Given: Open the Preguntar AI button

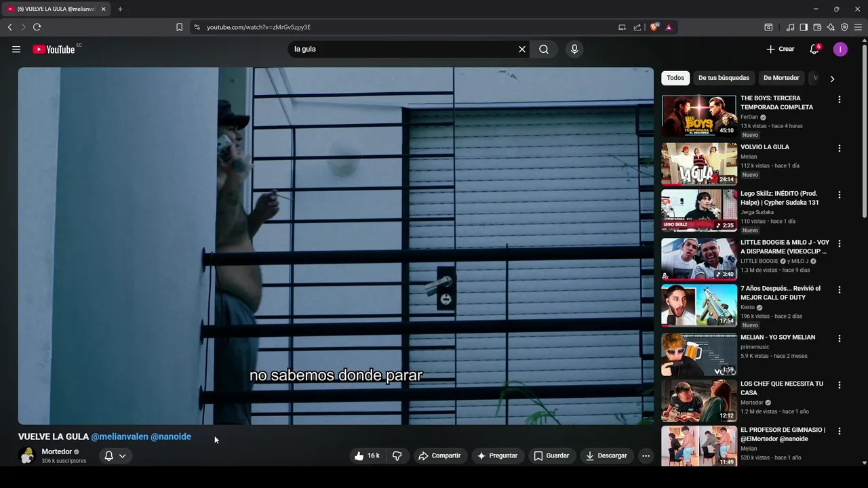Looking at the screenshot, I should click(497, 456).
